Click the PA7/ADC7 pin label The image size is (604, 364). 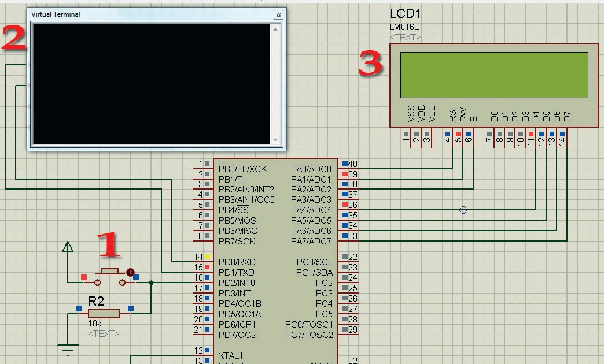pos(311,242)
